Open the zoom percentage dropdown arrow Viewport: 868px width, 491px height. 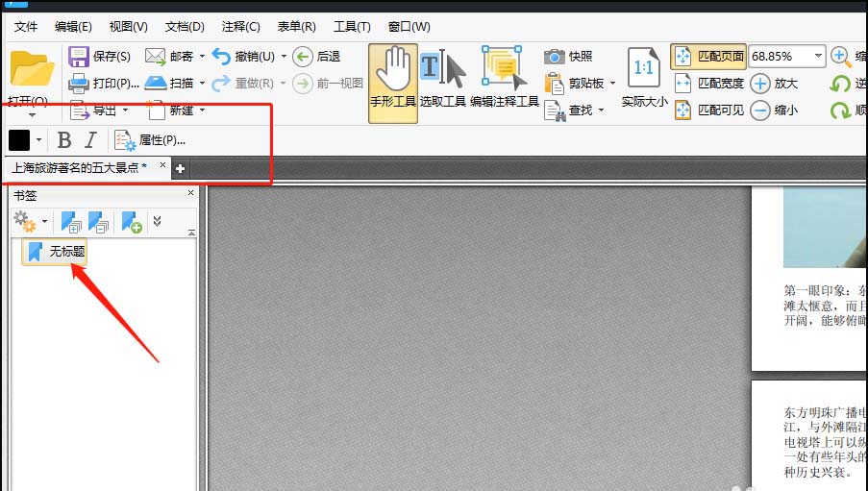click(x=818, y=56)
